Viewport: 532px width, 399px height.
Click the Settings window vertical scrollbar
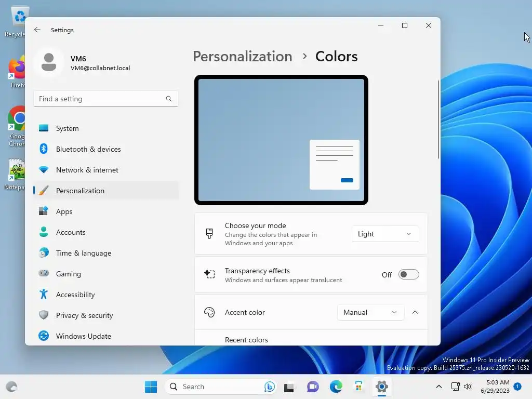point(438,119)
